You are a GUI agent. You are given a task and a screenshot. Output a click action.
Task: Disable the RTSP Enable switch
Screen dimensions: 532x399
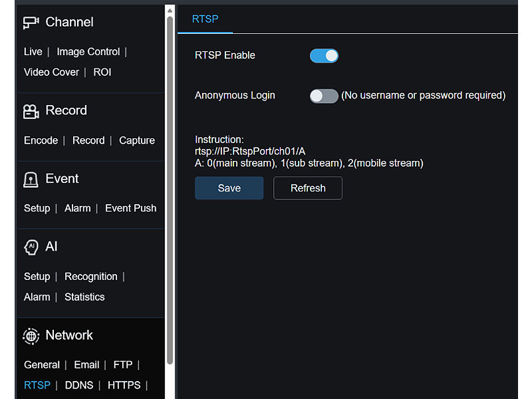[324, 56]
